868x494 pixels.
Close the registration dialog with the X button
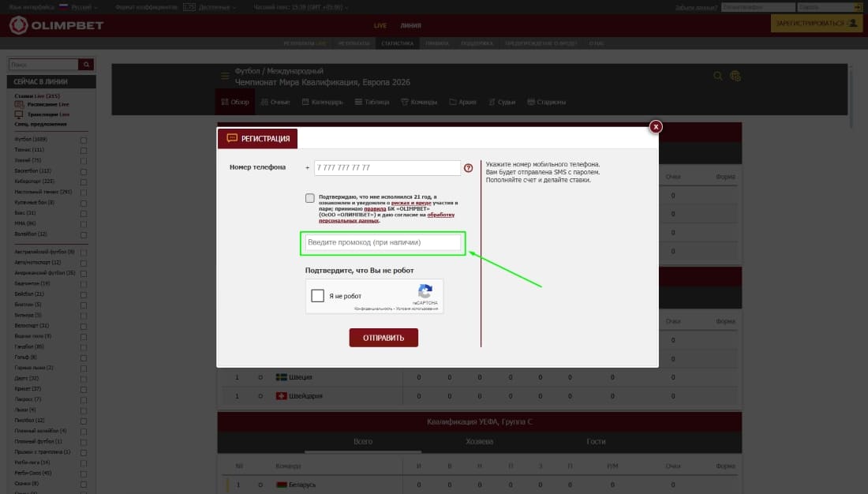click(656, 127)
